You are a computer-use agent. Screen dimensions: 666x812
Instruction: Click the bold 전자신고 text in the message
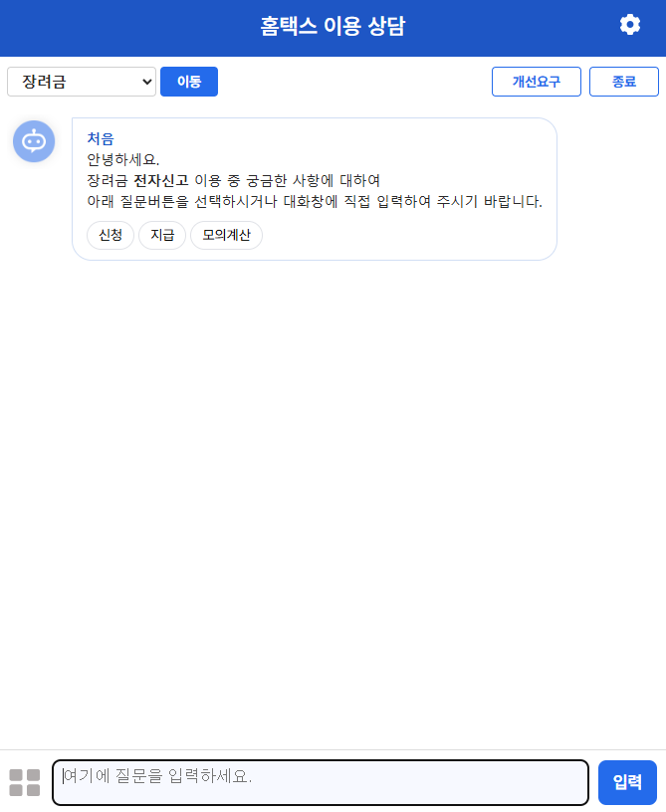point(160,180)
